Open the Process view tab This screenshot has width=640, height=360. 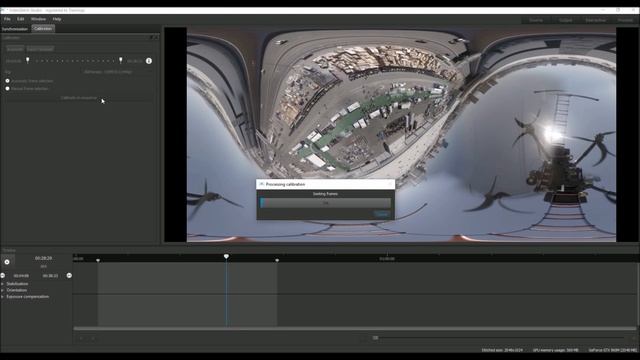[625, 20]
